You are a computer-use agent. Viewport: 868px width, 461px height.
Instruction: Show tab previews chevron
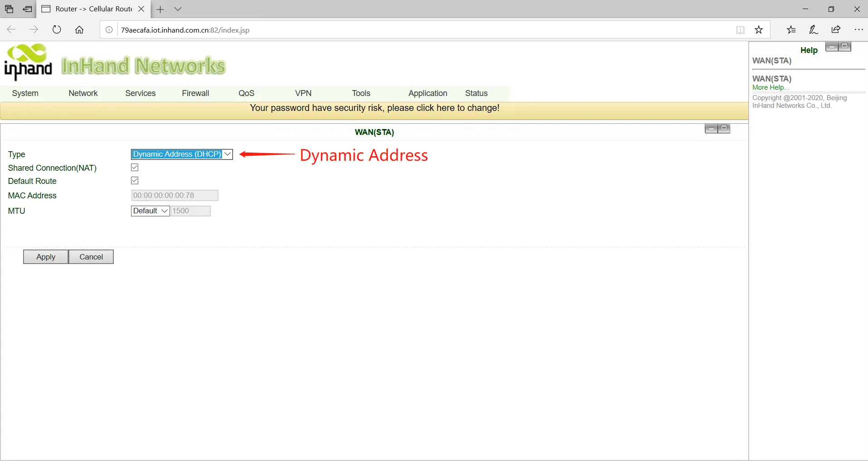(178, 9)
